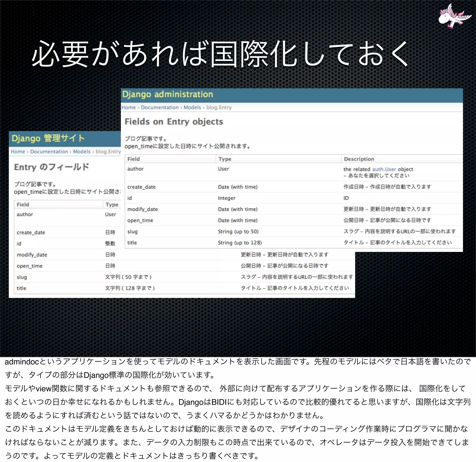Click the Django 管理サイト header title
Image resolution: width=476 pixels, height=462 pixels.
coord(48,138)
